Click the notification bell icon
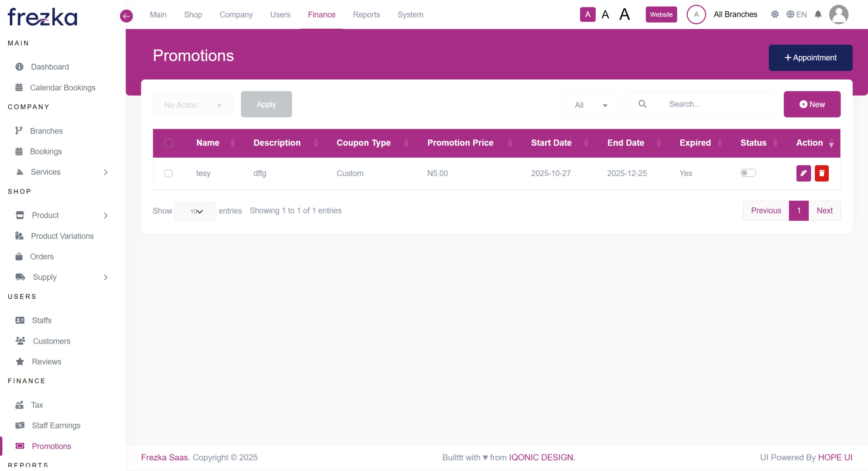Image resolution: width=868 pixels, height=471 pixels. tap(818, 15)
